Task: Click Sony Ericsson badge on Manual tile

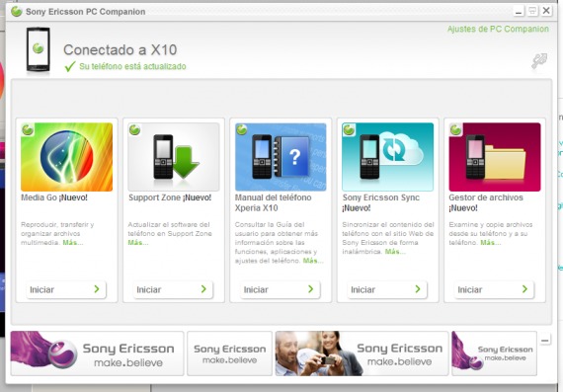Action: (x=242, y=129)
